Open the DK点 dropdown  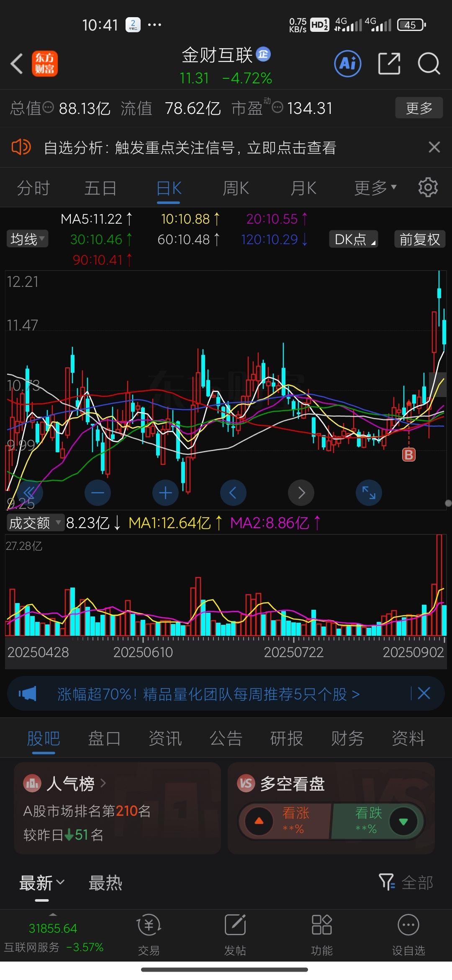click(x=354, y=239)
